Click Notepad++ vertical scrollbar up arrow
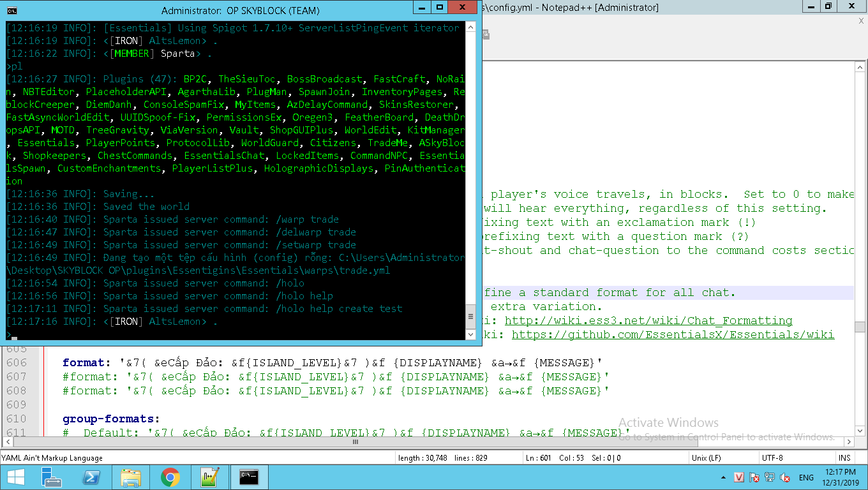868x490 pixels. (860, 67)
